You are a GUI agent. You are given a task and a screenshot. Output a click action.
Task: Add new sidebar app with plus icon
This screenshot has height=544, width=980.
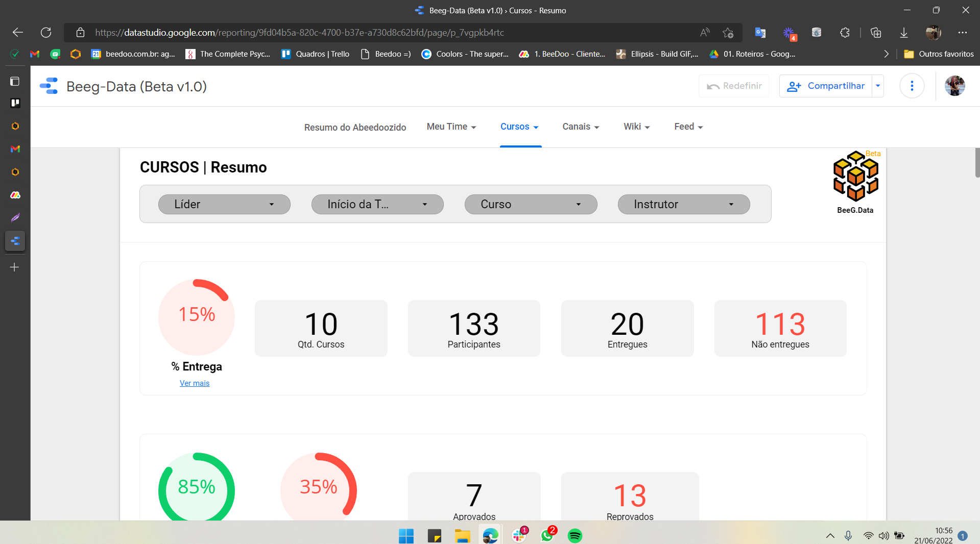[15, 267]
